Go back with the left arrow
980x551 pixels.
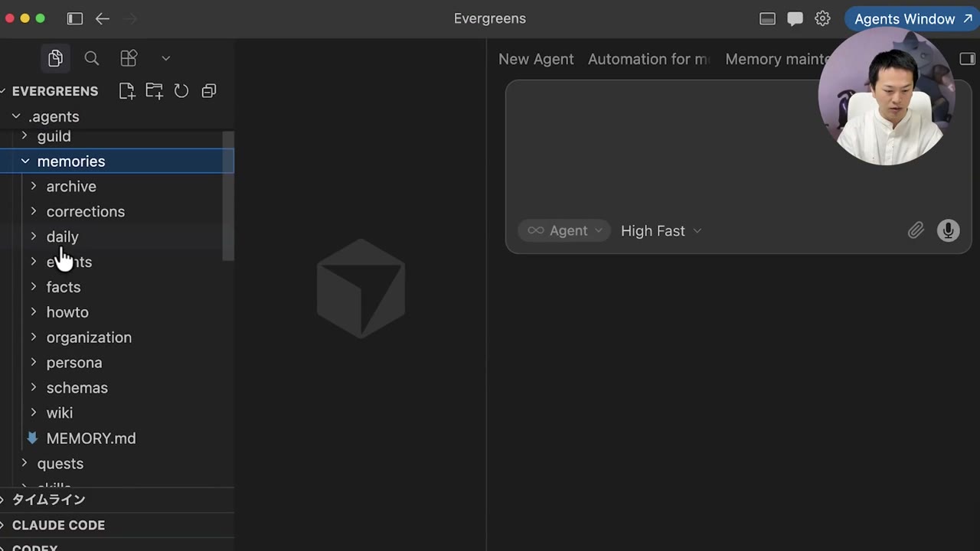[103, 18]
